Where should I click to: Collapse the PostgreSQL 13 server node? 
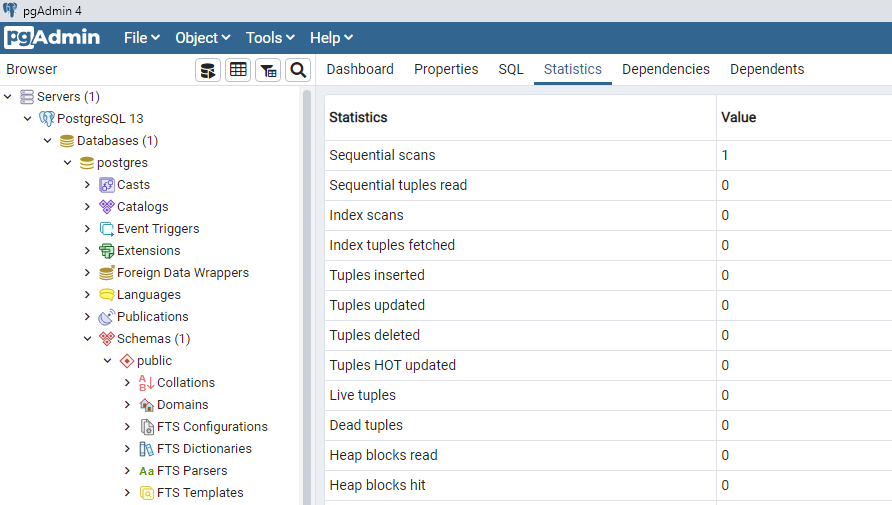pyautogui.click(x=27, y=119)
